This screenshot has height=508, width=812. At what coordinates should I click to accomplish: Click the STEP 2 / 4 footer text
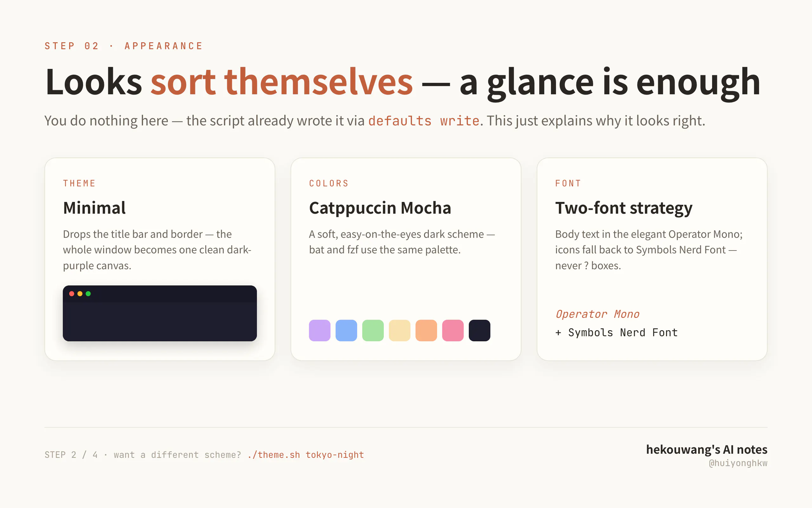(x=143, y=455)
